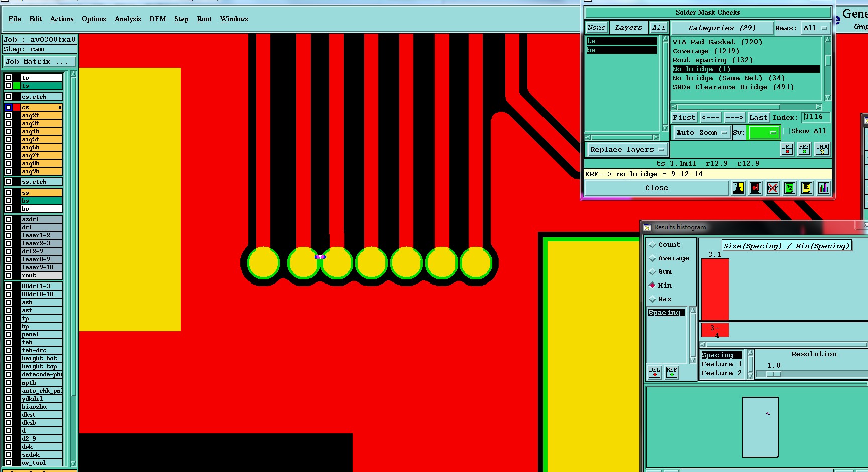Select the Count radio option
The image size is (868, 472).
pyautogui.click(x=653, y=245)
